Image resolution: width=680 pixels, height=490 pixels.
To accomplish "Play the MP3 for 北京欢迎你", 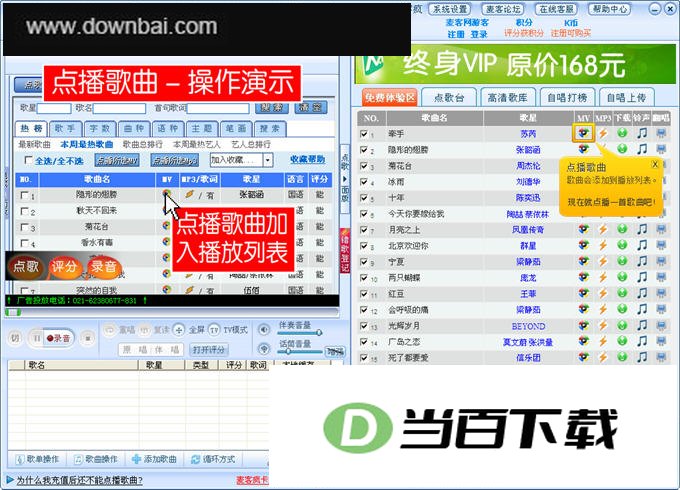I will click(603, 245).
